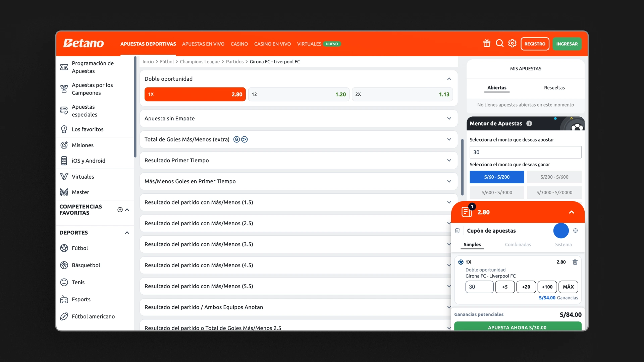The height and width of the screenshot is (362, 644).
Task: Open the VIRTUALES tab
Action: point(309,44)
